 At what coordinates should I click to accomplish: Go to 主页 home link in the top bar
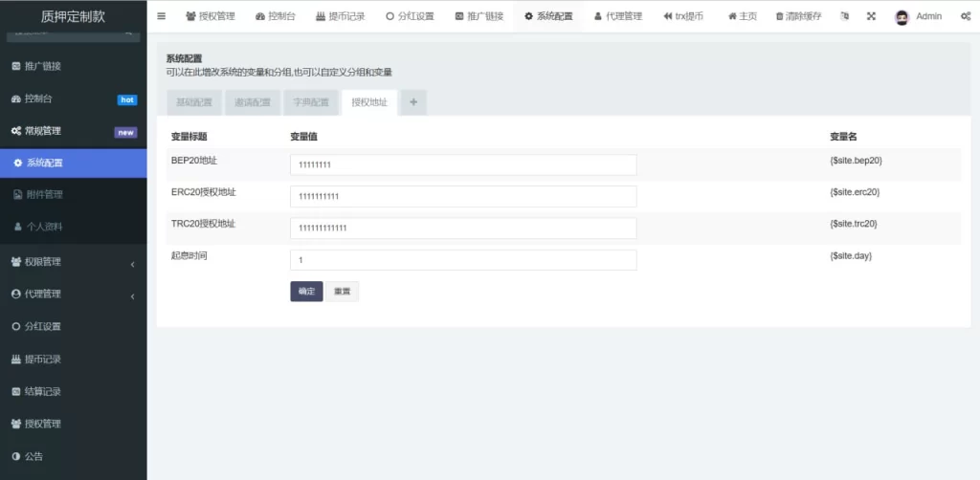click(x=743, y=16)
